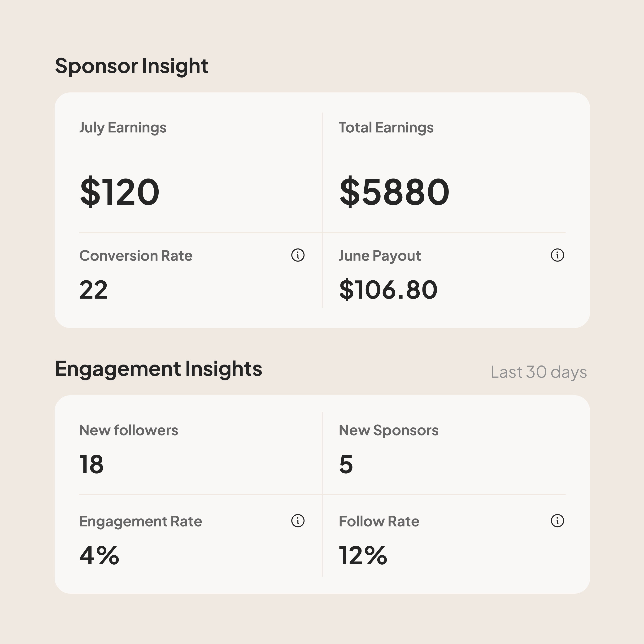This screenshot has width=644, height=644.
Task: Click the Engagement Insights heading
Action: click(159, 369)
